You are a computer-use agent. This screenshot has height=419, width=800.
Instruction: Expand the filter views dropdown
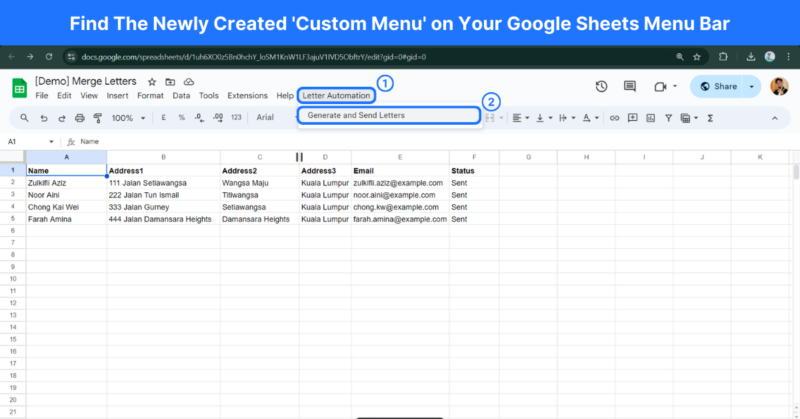pos(696,118)
